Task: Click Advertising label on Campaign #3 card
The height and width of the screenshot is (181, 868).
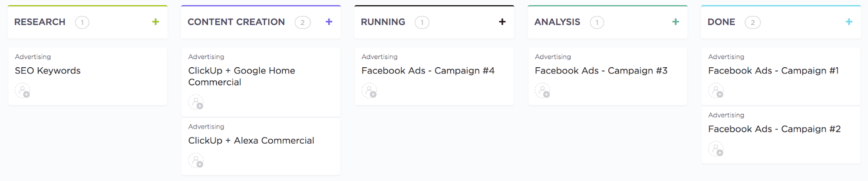Action: (x=553, y=57)
